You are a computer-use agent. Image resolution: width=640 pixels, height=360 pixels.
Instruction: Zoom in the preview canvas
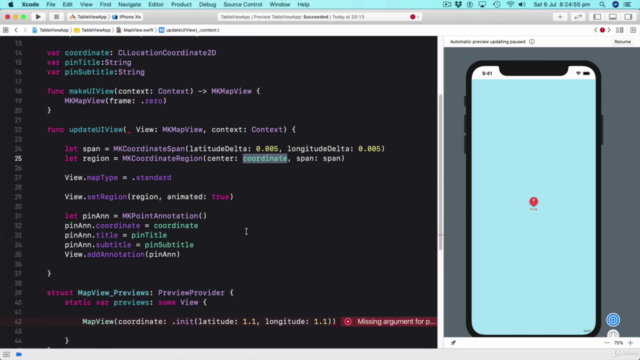pyautogui.click(x=631, y=343)
